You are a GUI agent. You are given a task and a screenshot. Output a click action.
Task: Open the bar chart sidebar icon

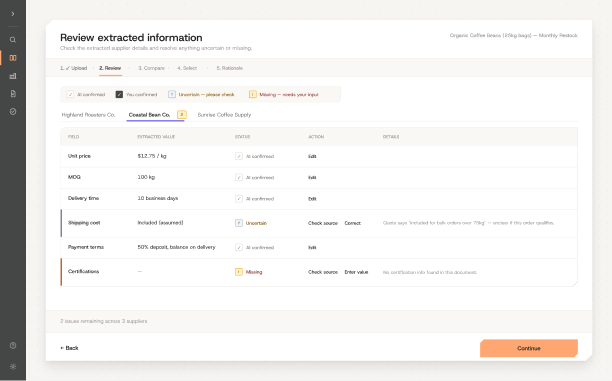click(13, 76)
